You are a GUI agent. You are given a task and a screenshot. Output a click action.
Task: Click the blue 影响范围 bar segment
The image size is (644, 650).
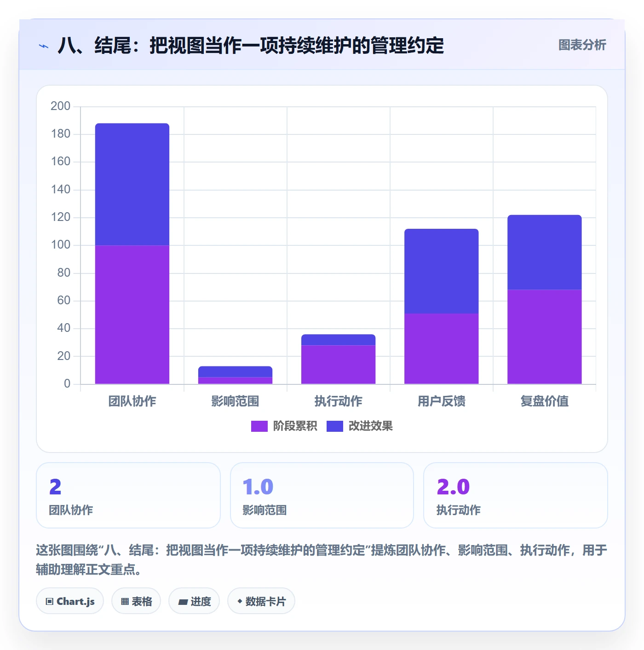pos(235,371)
